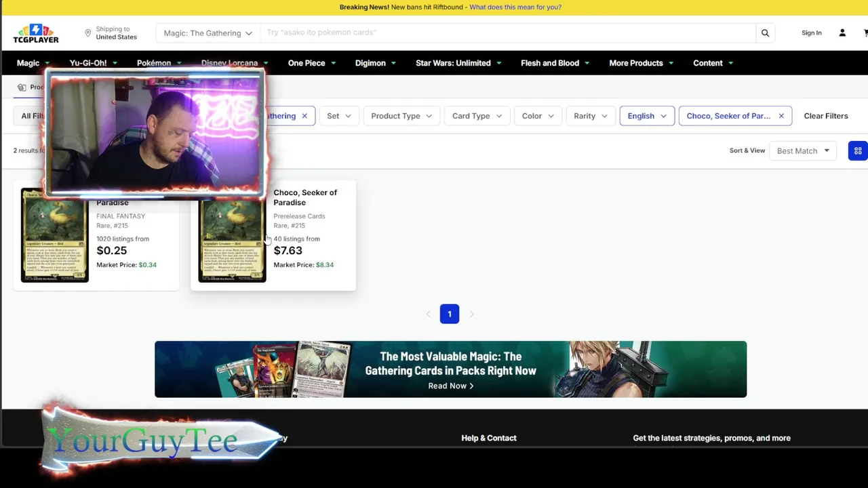Open the Magic nav menu

[33, 63]
